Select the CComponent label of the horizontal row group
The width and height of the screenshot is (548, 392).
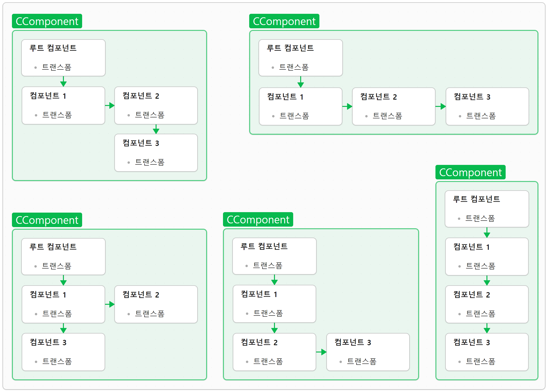(x=284, y=21)
